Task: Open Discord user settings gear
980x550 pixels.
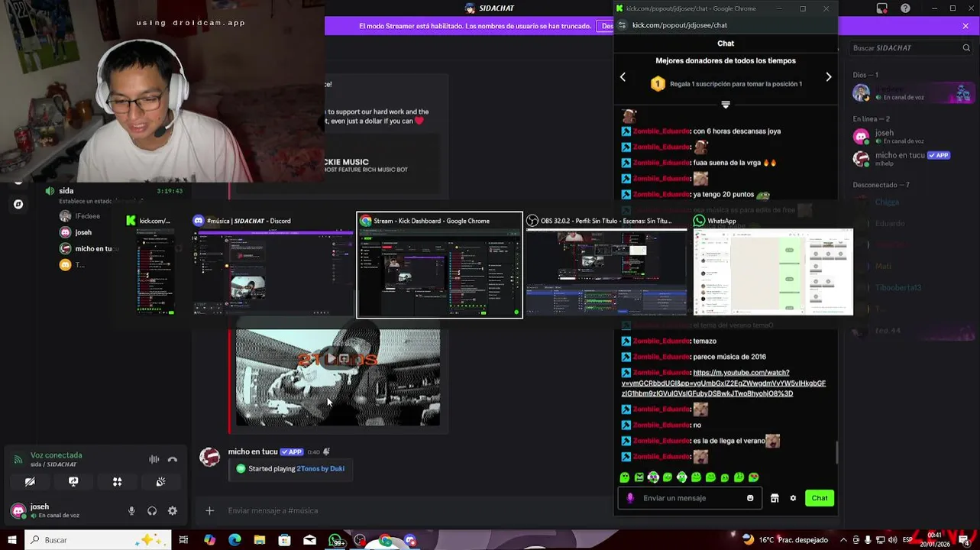Action: point(173,511)
